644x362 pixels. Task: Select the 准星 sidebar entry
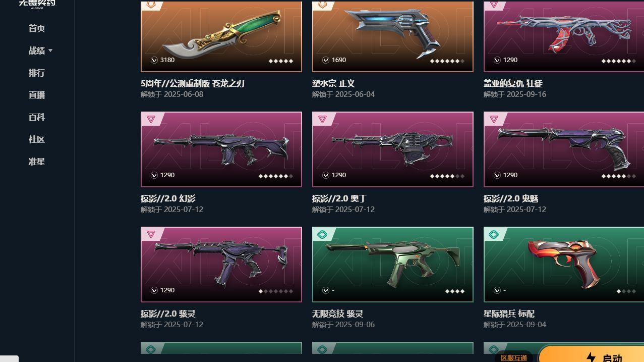[x=37, y=162]
